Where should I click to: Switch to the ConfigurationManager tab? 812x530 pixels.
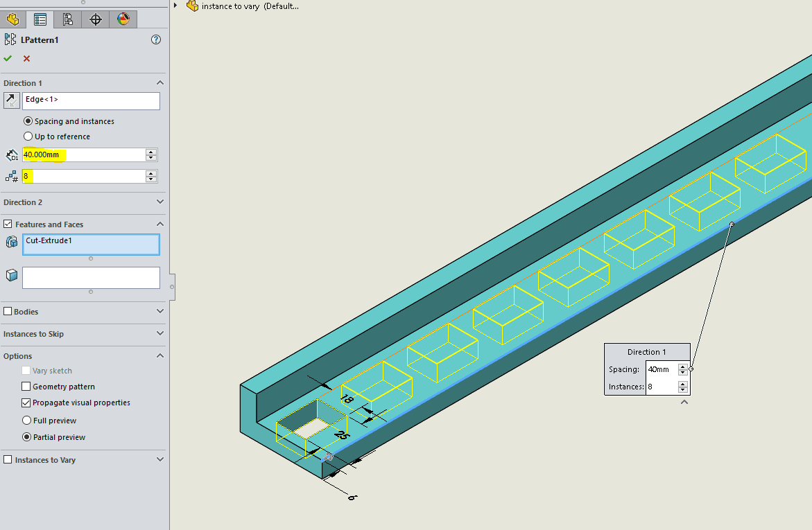pyautogui.click(x=68, y=19)
